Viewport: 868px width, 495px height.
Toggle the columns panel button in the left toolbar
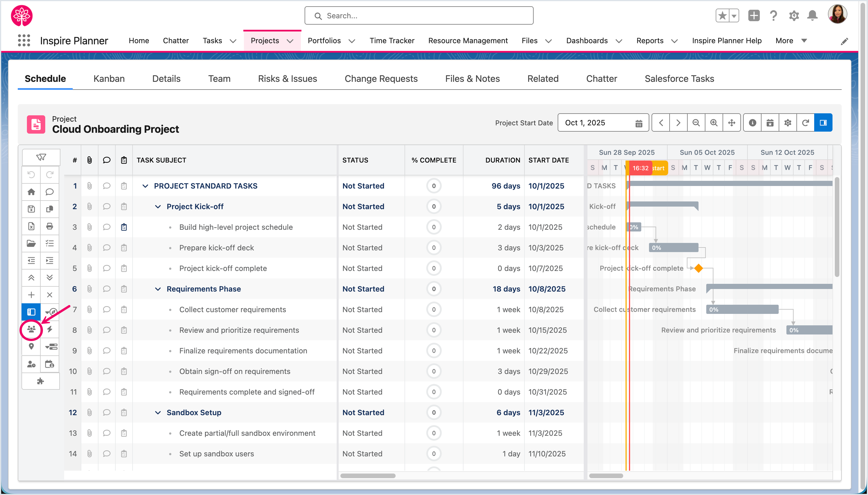(31, 312)
